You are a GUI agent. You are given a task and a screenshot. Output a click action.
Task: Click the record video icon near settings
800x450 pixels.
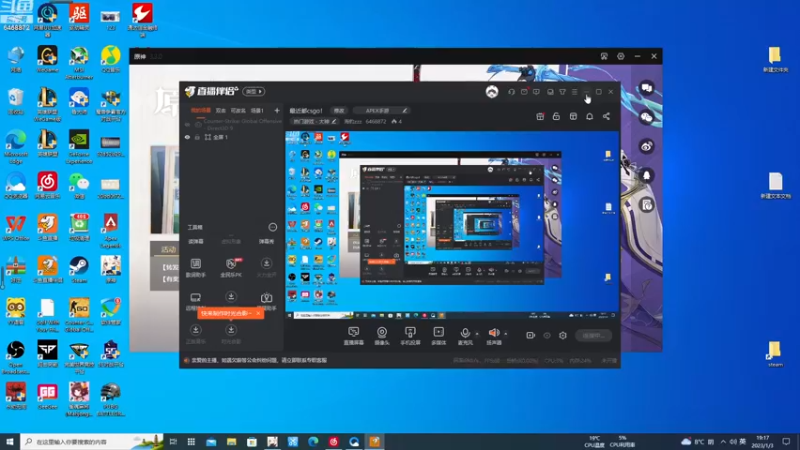pyautogui.click(x=531, y=336)
